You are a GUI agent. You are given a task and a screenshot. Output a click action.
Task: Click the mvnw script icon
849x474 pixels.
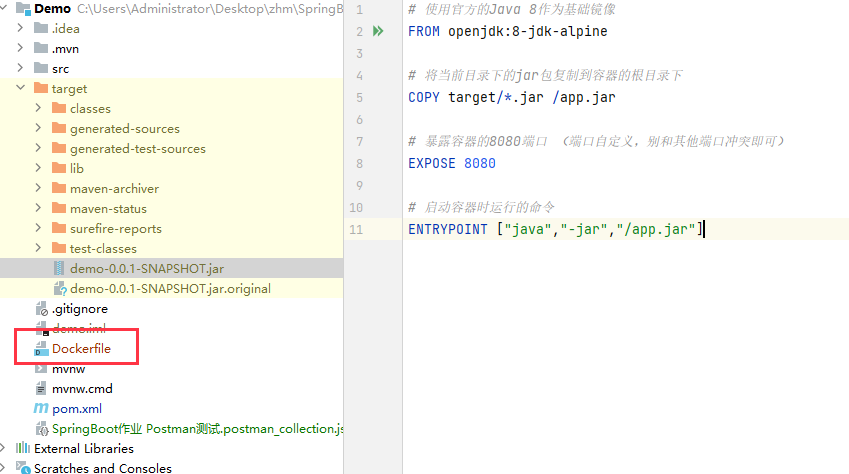click(41, 369)
